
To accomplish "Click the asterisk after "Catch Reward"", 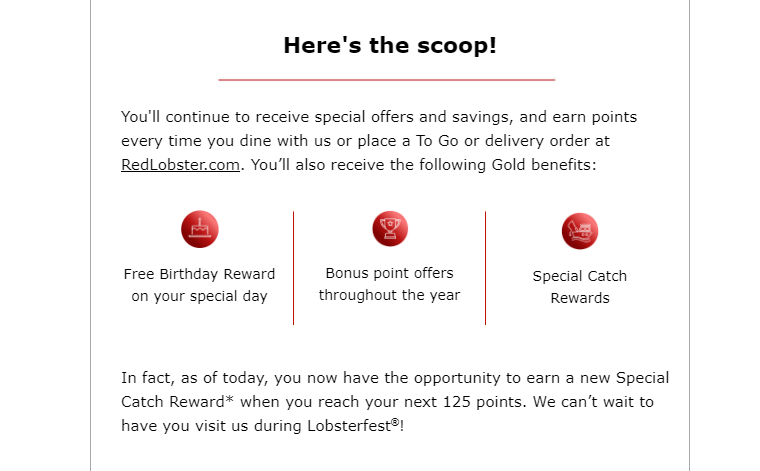I will point(229,400).
